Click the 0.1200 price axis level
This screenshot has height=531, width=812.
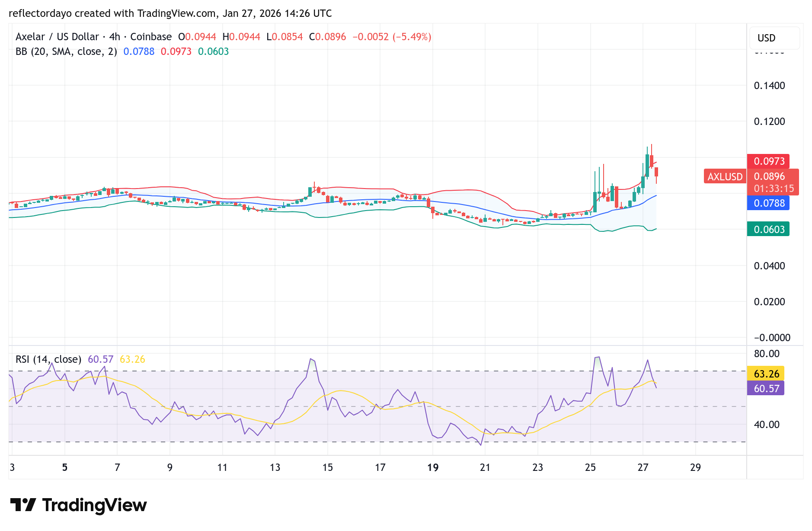coord(769,122)
